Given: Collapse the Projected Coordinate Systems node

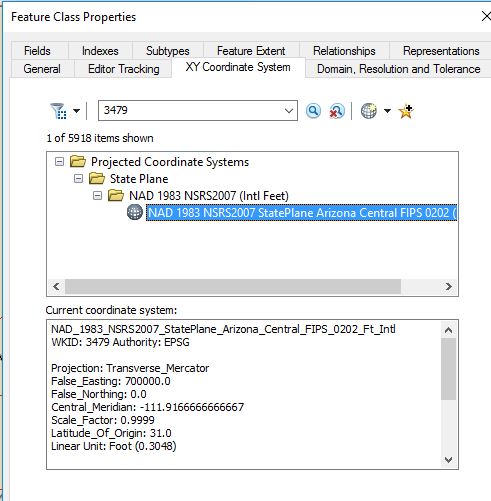Looking at the screenshot, I should click(59, 162).
